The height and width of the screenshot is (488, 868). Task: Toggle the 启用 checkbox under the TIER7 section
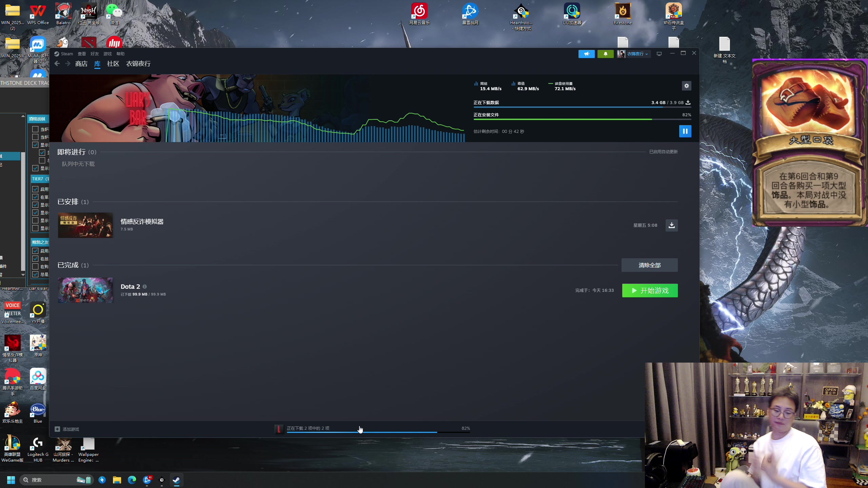pyautogui.click(x=35, y=189)
